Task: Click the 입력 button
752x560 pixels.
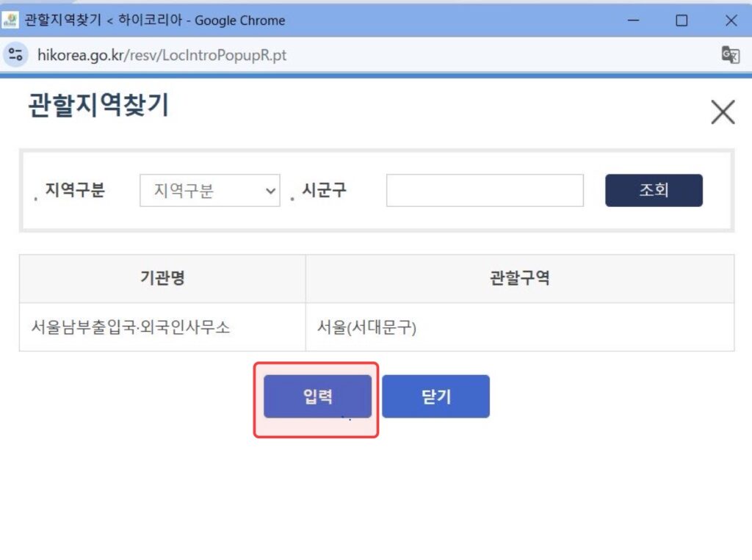Action: (317, 396)
